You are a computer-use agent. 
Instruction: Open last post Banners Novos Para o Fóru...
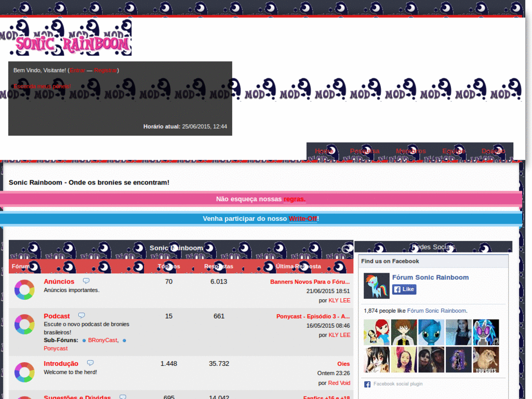tap(310, 282)
